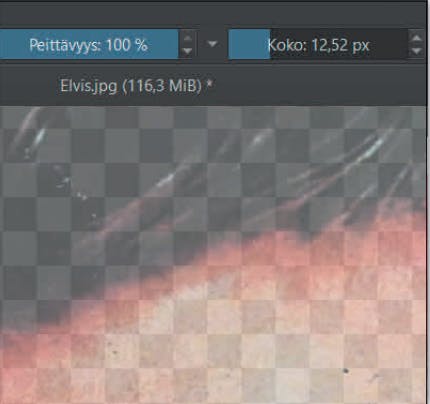Decrease Koko with its down arrow
Screen dimensions: 430x404
tap(416, 51)
